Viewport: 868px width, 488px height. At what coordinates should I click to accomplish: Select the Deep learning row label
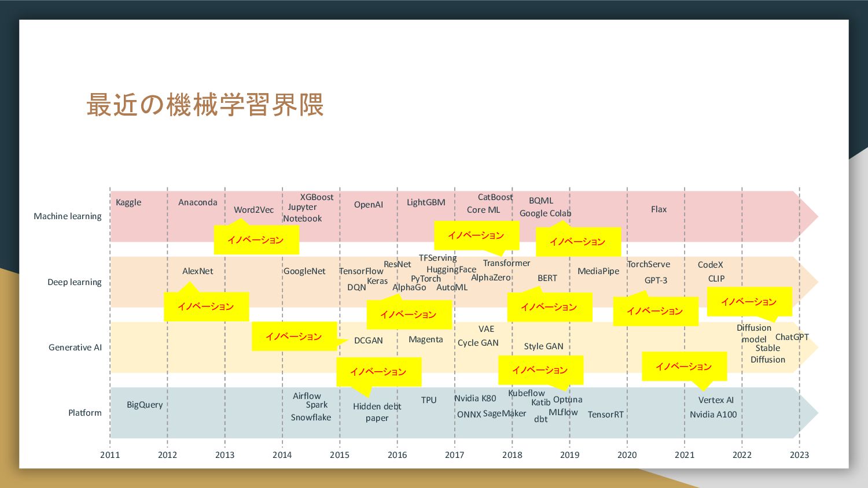pos(75,282)
